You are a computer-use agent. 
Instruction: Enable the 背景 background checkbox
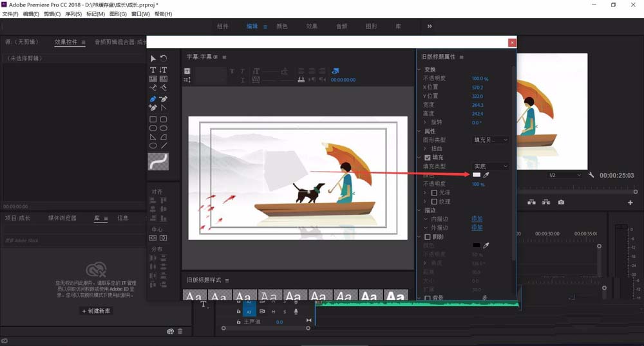click(x=427, y=298)
